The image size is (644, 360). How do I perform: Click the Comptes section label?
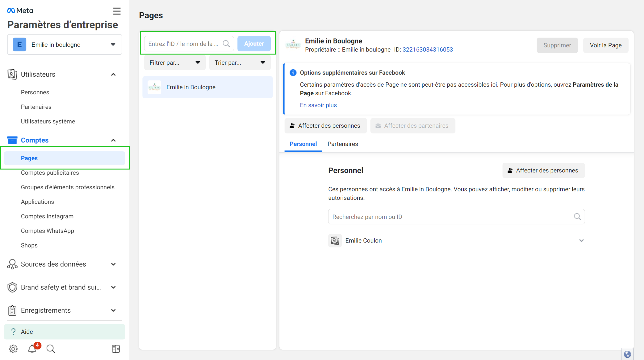click(35, 140)
